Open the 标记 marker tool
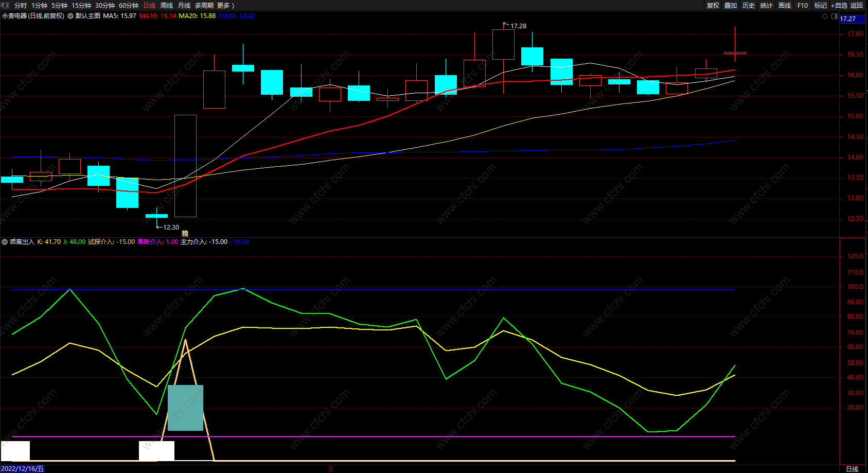868x473 pixels. click(820, 6)
